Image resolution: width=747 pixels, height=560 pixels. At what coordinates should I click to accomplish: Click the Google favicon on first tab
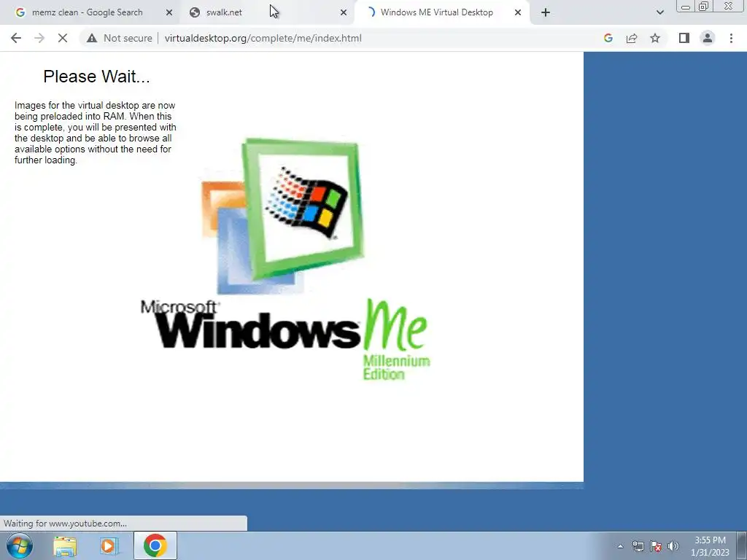click(x=20, y=12)
